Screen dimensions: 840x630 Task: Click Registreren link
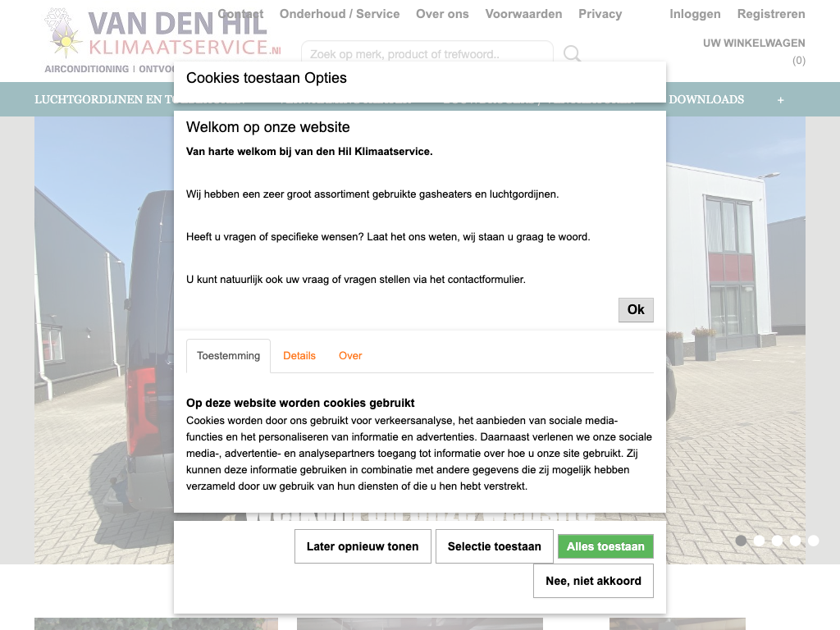click(771, 14)
